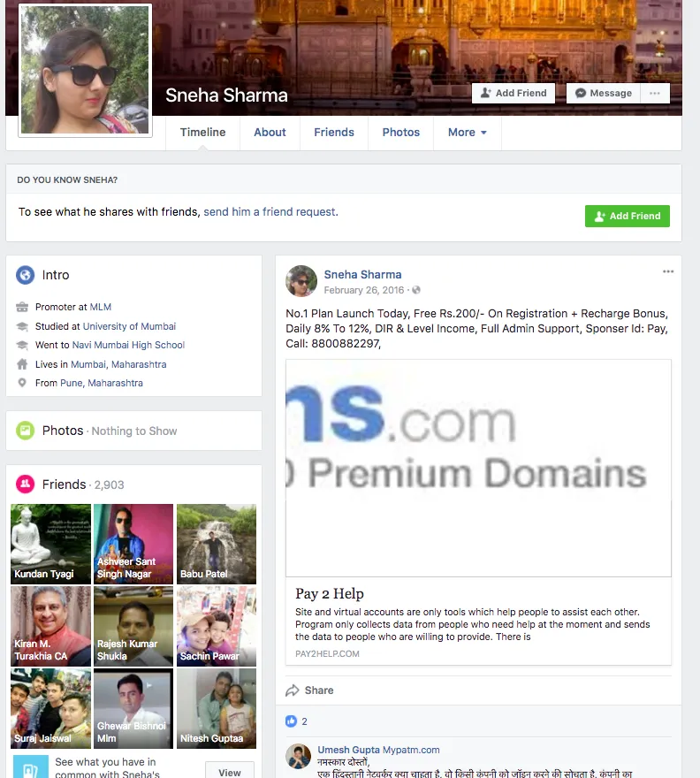Open Umesh Gupta Mypatm.com commenter link
The width and height of the screenshot is (700, 778).
tap(378, 750)
